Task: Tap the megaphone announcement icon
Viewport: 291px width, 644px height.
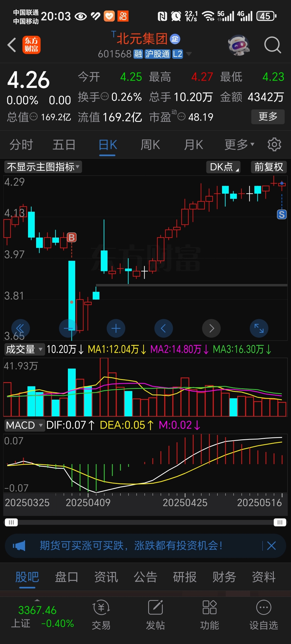Action: (x=19, y=546)
